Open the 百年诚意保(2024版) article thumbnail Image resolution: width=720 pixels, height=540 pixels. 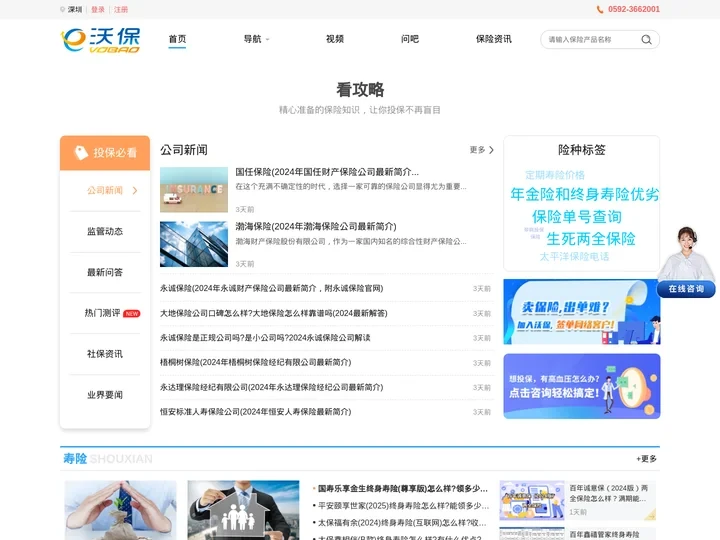[532, 501]
